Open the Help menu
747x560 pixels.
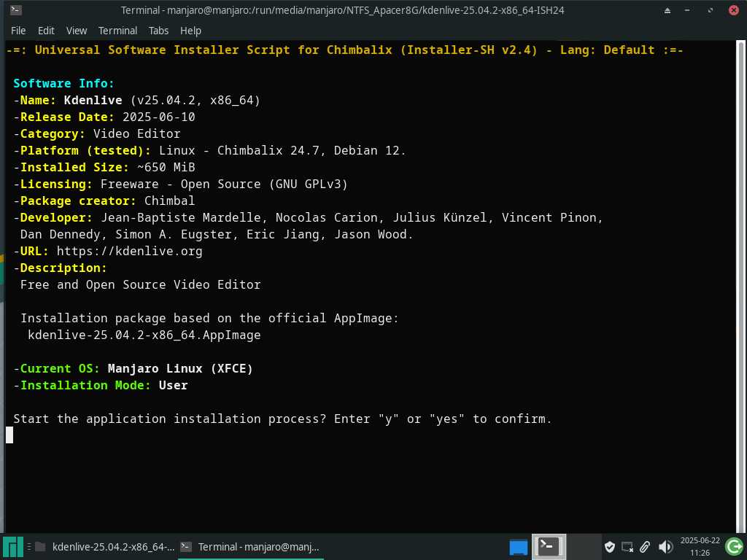point(190,31)
